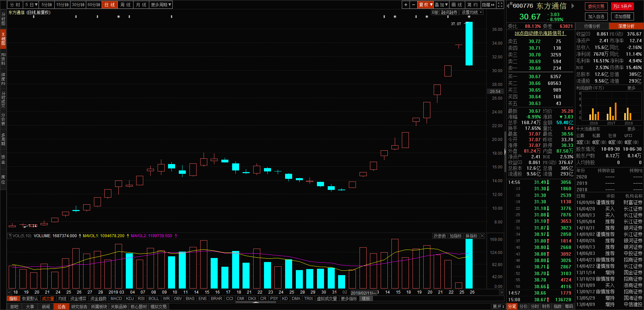Open DK点自动提示涨跌信号 link

click(x=540, y=33)
